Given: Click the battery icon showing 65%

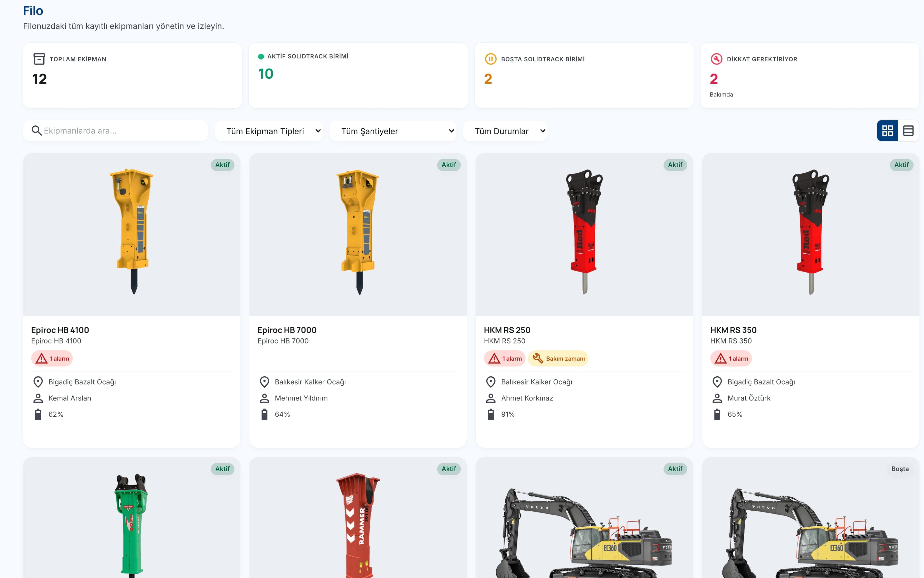Looking at the screenshot, I should [717, 414].
